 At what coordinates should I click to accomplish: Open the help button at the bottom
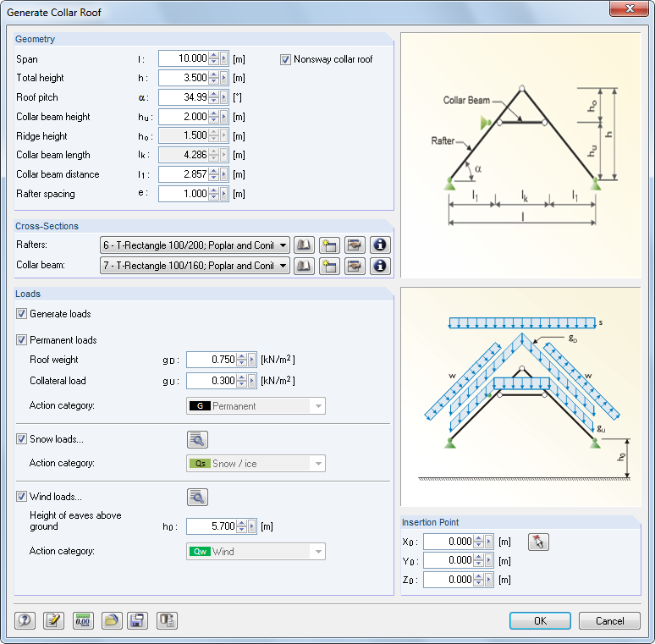tap(25, 620)
